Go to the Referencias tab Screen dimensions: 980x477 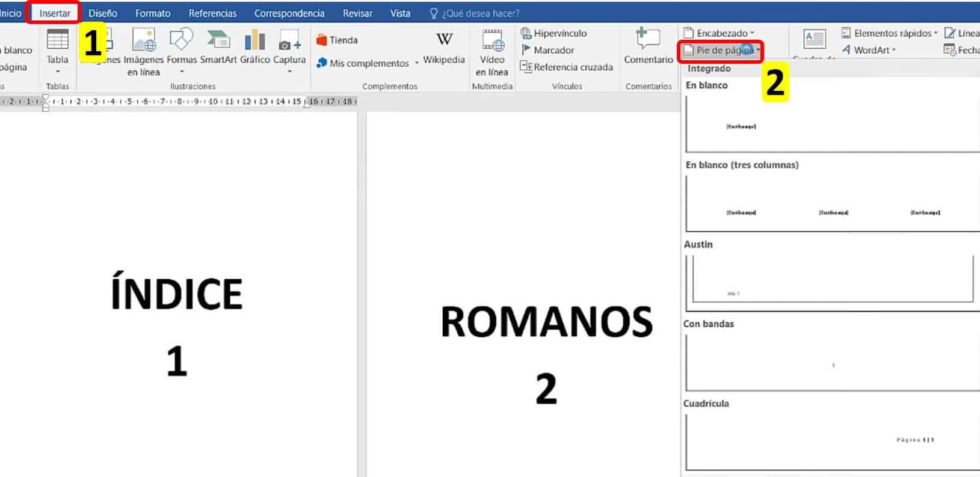[212, 13]
